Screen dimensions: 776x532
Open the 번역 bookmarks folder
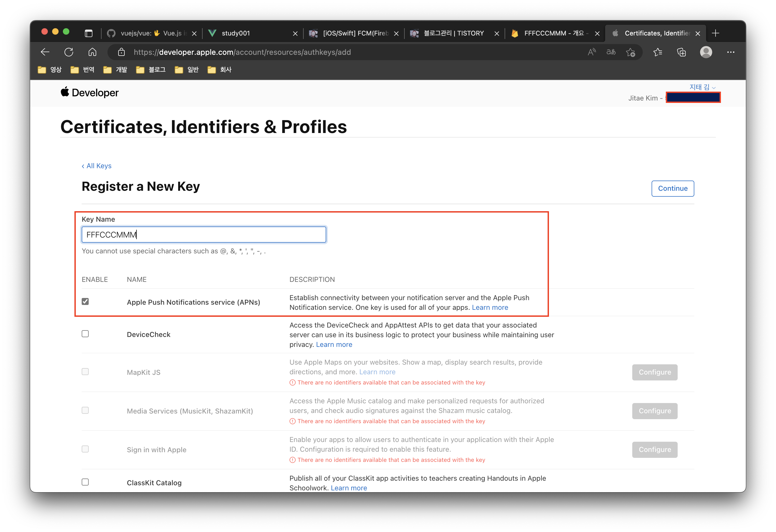(x=82, y=70)
